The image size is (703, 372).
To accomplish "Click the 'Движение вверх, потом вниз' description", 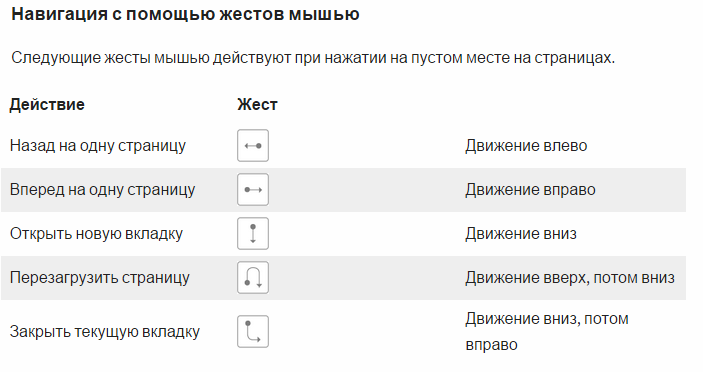I will [570, 278].
